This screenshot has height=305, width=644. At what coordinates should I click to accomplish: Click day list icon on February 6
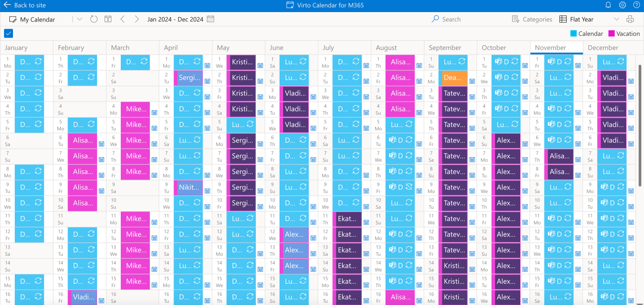click(x=101, y=144)
